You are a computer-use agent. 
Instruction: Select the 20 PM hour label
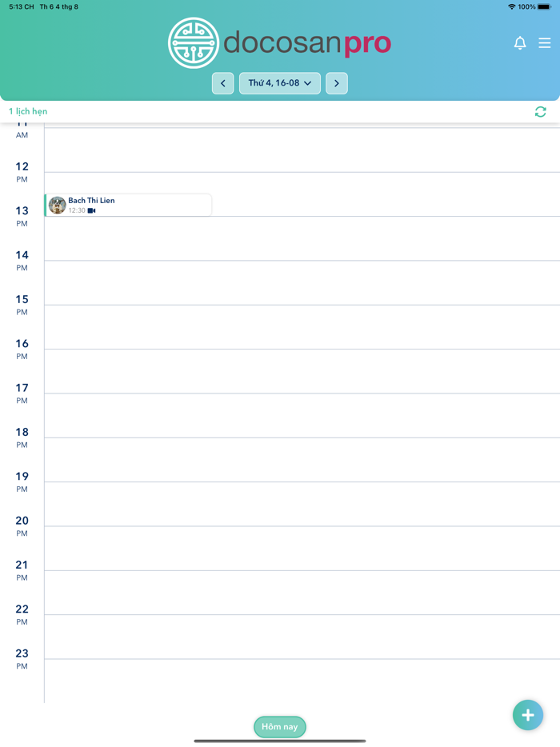tap(22, 526)
